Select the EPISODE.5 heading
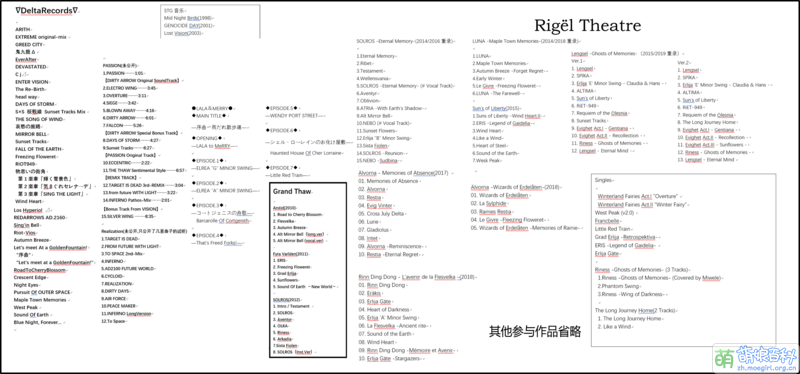 pos(283,108)
